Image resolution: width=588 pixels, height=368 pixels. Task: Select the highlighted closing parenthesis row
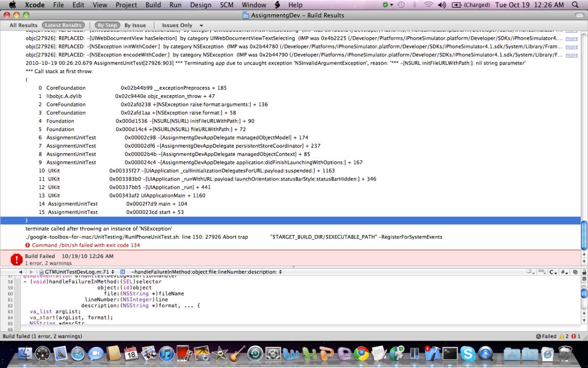click(x=290, y=220)
